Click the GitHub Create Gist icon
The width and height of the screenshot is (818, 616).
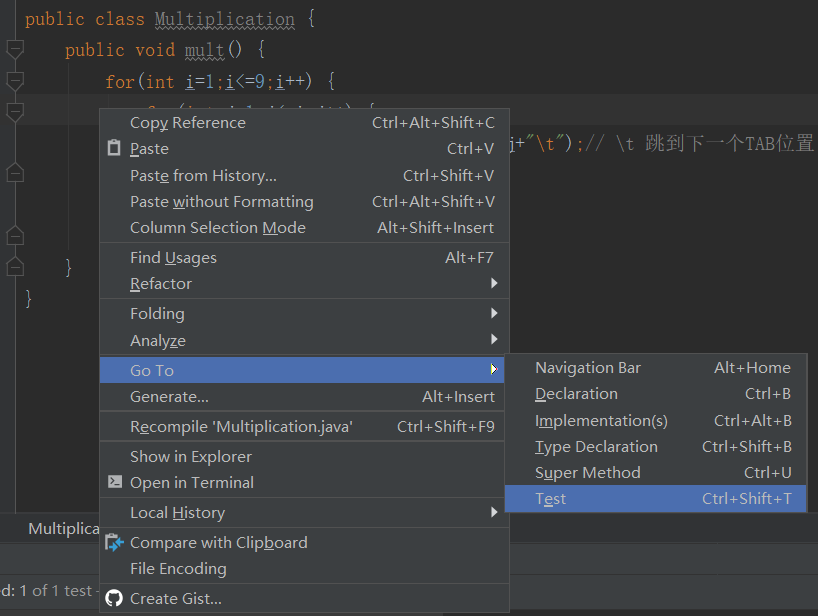point(114,598)
